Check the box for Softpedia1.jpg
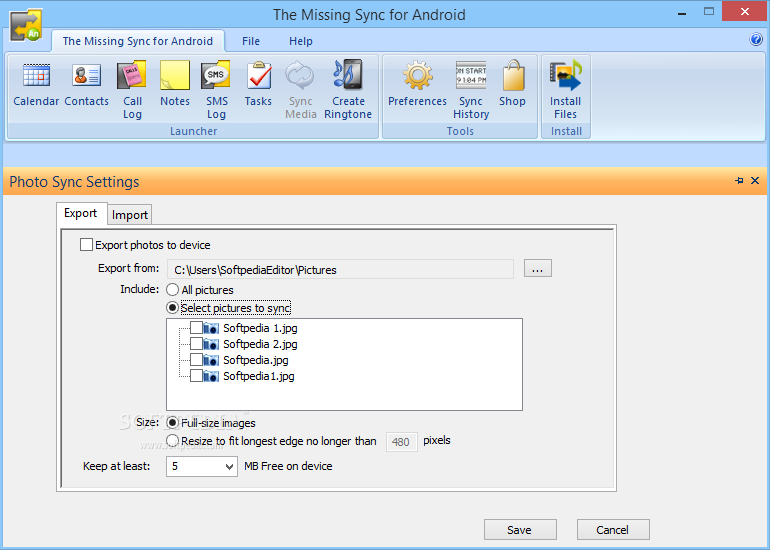The height and width of the screenshot is (550, 770). click(196, 376)
